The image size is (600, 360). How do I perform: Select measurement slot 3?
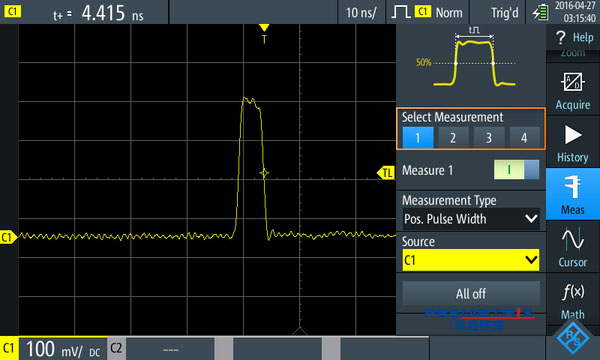[x=489, y=137]
